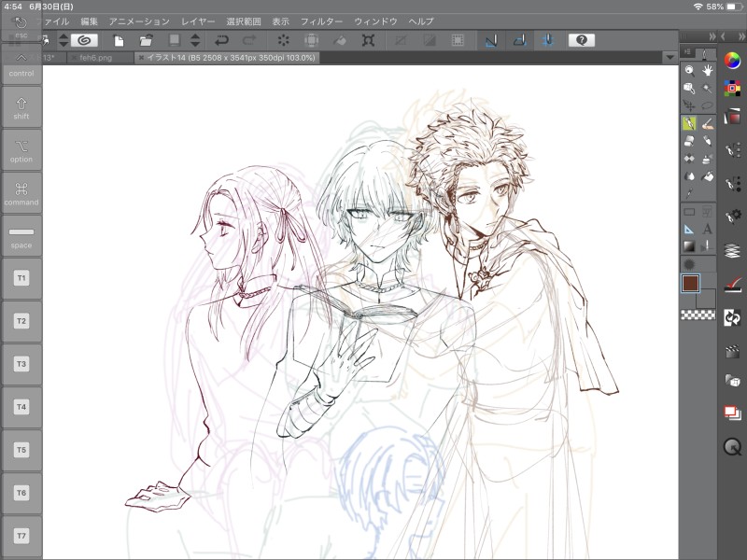Select the Eyedropper tool
Image resolution: width=747 pixels, height=560 pixels.
point(689,193)
